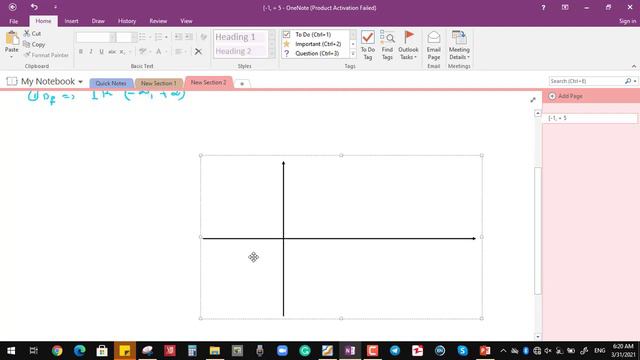Open PowerPoint from the taskbar
Viewport: 640px width, 360px height.
pos(485,351)
